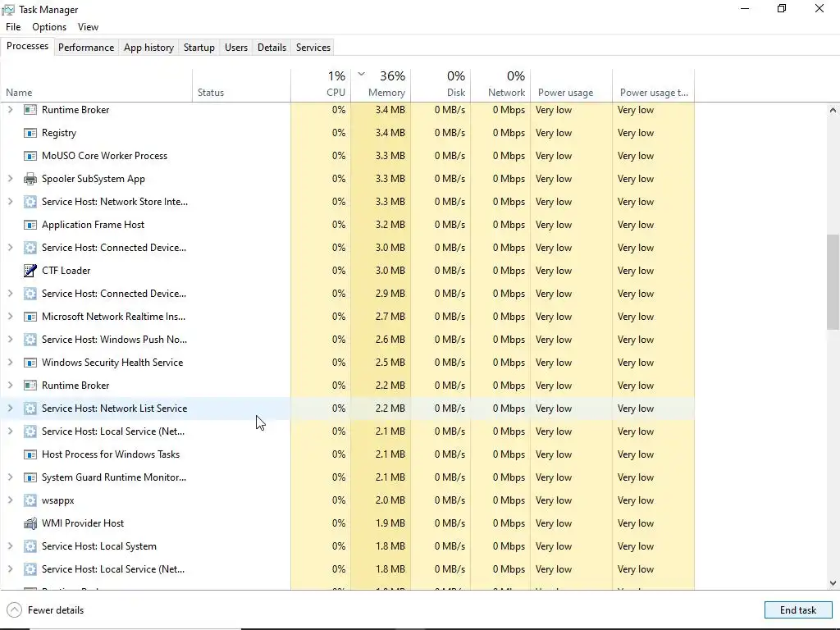Viewport: 840px width, 630px height.
Task: Click the Application Frame Host icon
Action: (x=30, y=225)
